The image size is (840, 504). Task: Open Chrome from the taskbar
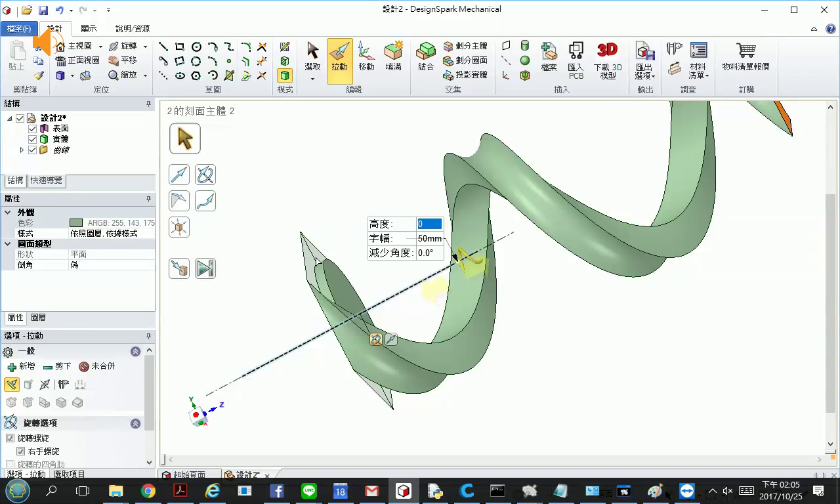148,490
